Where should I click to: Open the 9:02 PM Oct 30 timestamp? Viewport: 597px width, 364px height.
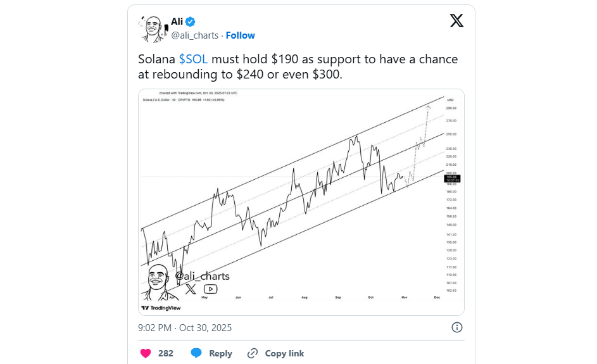(x=185, y=327)
